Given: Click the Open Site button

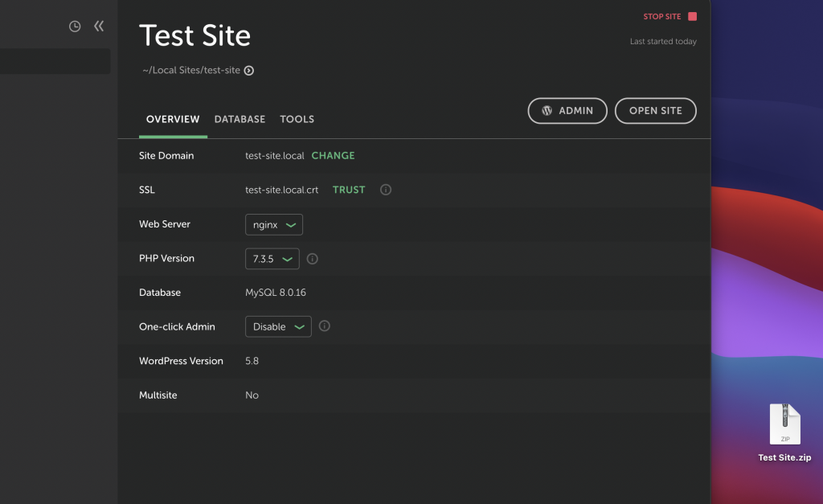Looking at the screenshot, I should click(655, 111).
